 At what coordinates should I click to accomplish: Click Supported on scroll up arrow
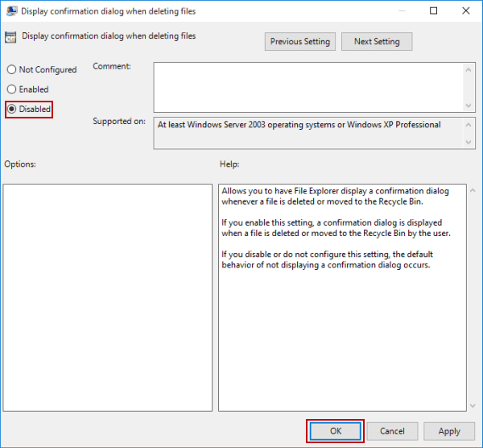[x=469, y=125]
